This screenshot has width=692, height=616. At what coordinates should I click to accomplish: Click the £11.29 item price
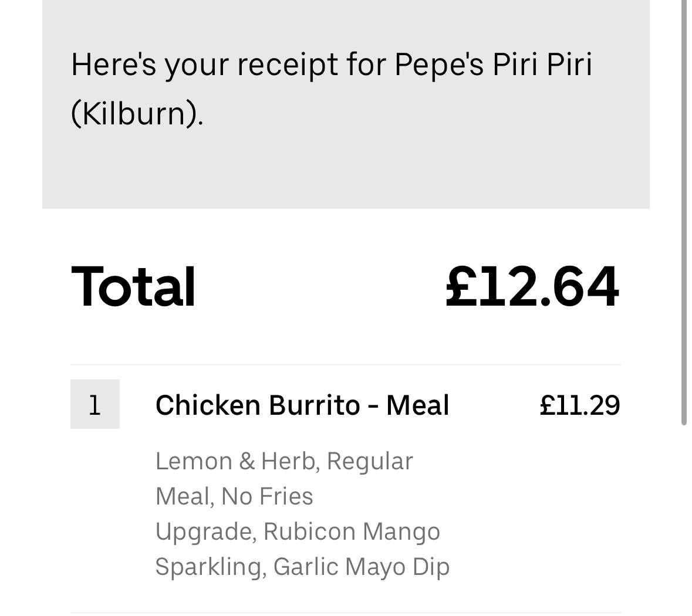tap(579, 405)
